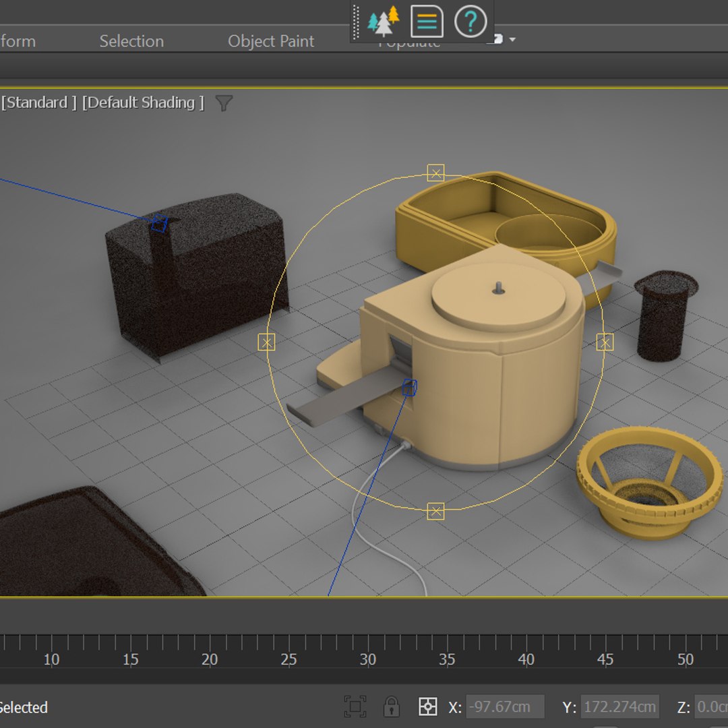Edit the X coordinate field
The image size is (728, 728).
point(505,706)
